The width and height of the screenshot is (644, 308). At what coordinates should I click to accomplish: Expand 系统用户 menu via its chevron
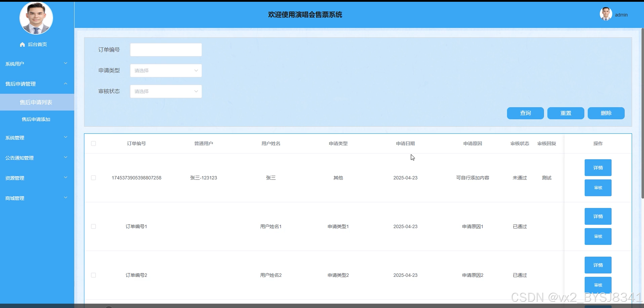click(x=65, y=63)
